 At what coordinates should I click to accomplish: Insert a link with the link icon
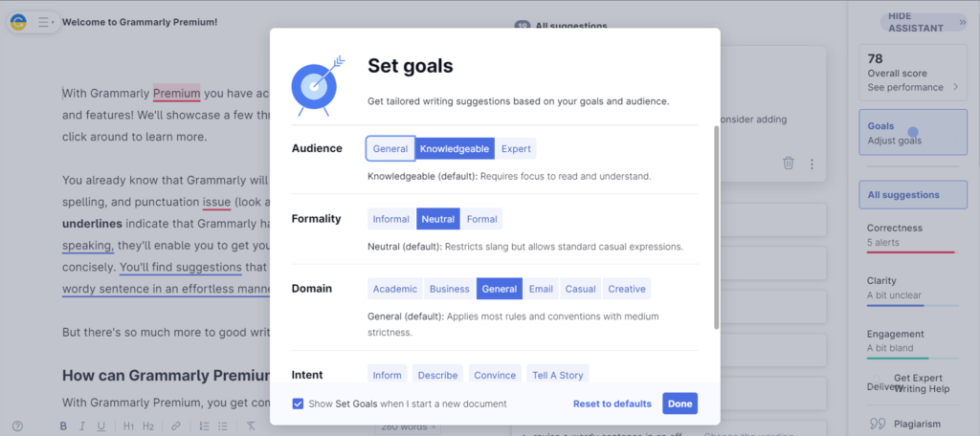tap(176, 426)
